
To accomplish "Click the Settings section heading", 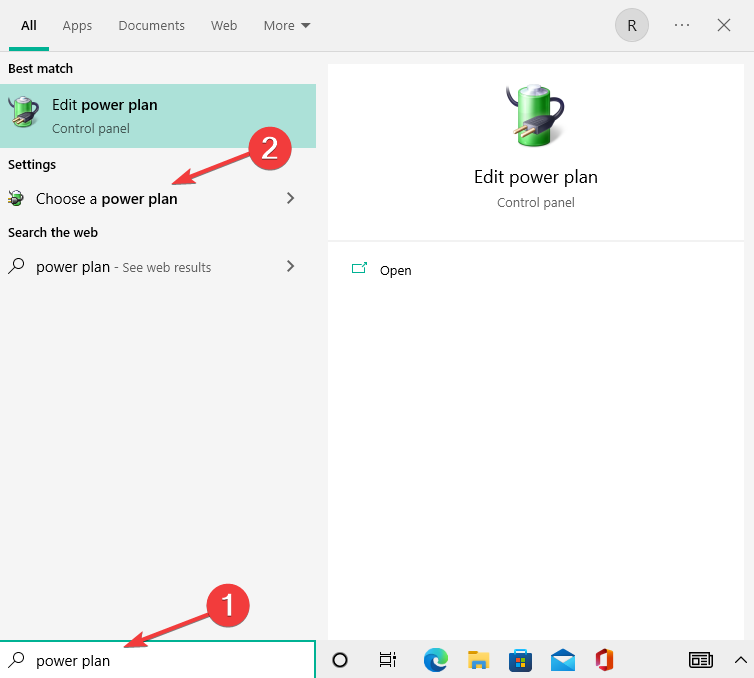I will pos(32,164).
